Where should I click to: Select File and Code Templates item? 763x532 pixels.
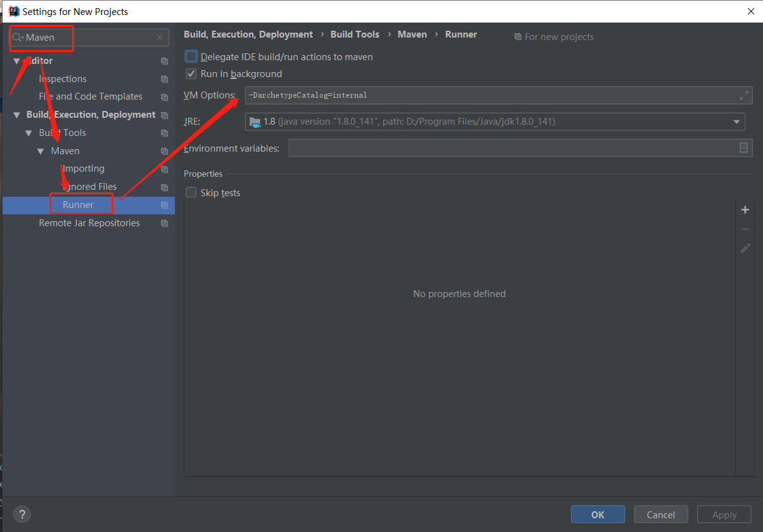[90, 96]
